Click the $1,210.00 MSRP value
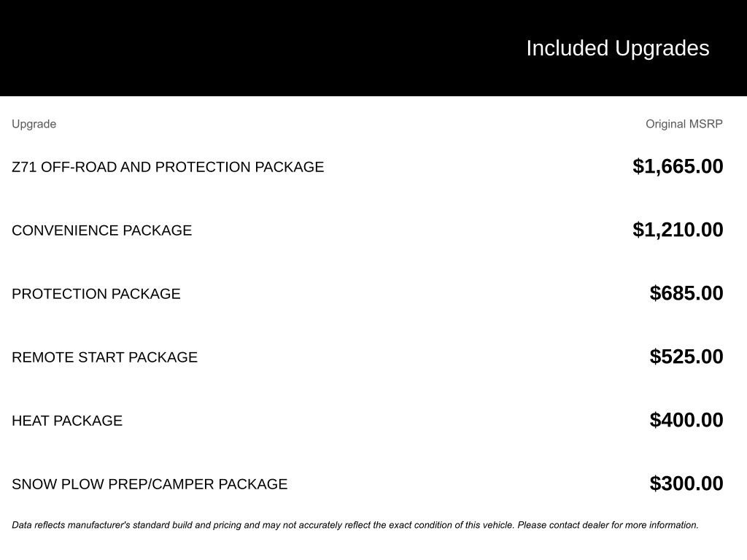 (x=678, y=230)
